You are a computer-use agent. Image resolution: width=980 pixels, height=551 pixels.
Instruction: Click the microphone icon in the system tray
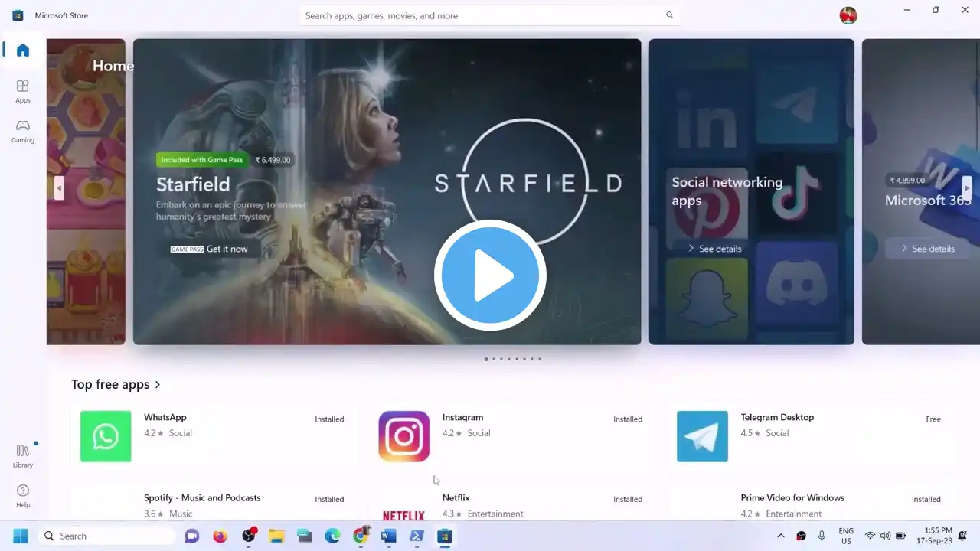pyautogui.click(x=822, y=536)
